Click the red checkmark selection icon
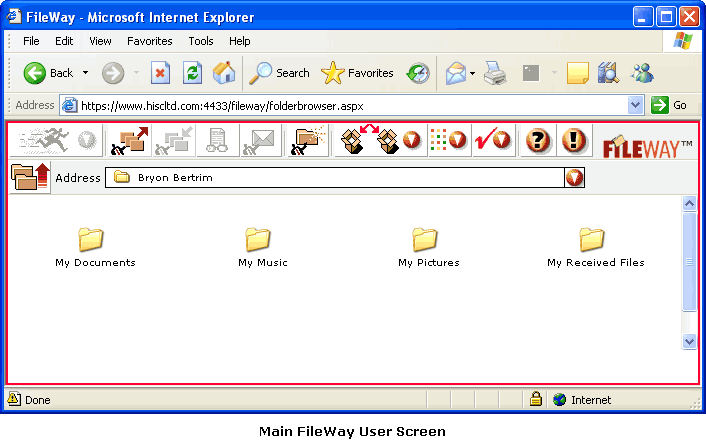 pos(492,141)
